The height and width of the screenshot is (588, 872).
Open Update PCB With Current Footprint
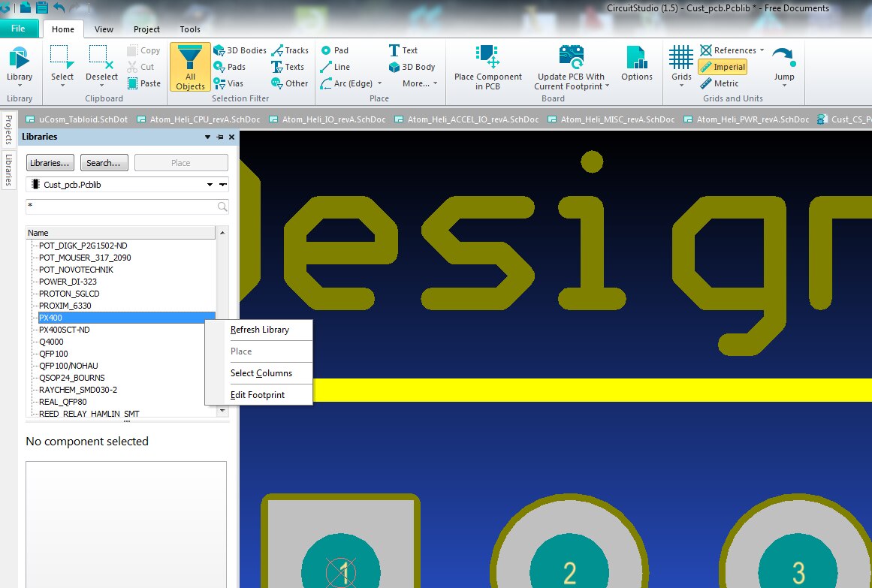(570, 57)
